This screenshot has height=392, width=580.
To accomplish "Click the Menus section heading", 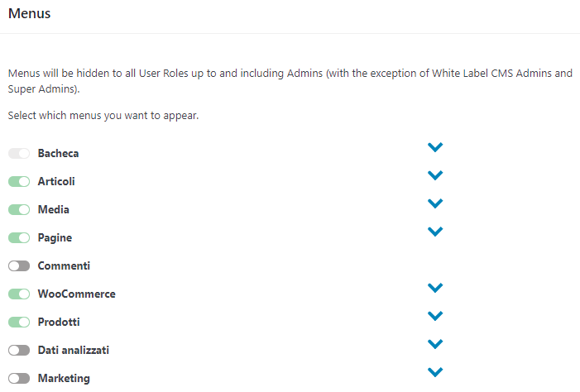I will pos(29,13).
